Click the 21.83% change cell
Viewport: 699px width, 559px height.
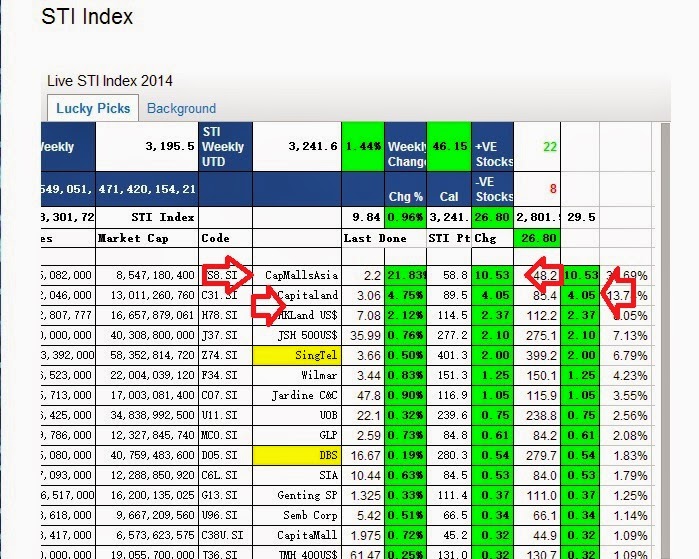click(x=406, y=275)
